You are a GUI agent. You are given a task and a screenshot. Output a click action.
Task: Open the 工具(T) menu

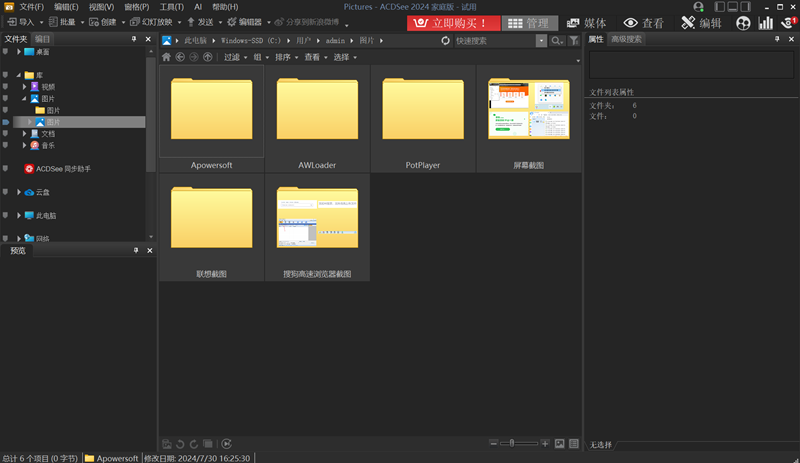171,7
